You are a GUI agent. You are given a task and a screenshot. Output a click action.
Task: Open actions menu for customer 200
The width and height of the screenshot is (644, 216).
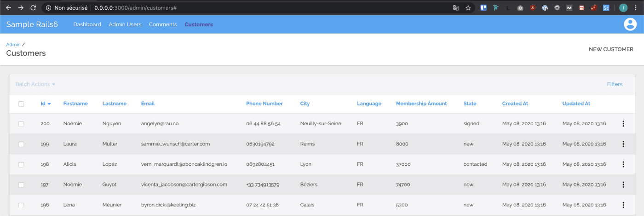pos(623,123)
